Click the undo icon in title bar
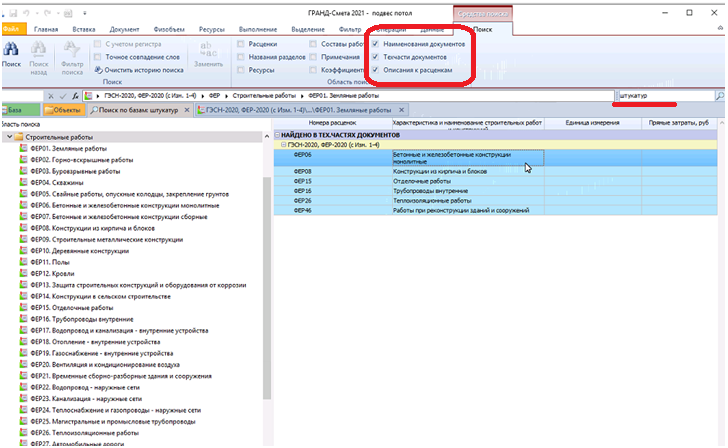 (26, 13)
